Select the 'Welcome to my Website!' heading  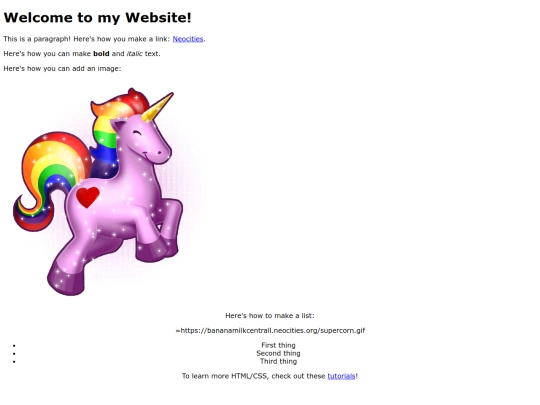(97, 18)
